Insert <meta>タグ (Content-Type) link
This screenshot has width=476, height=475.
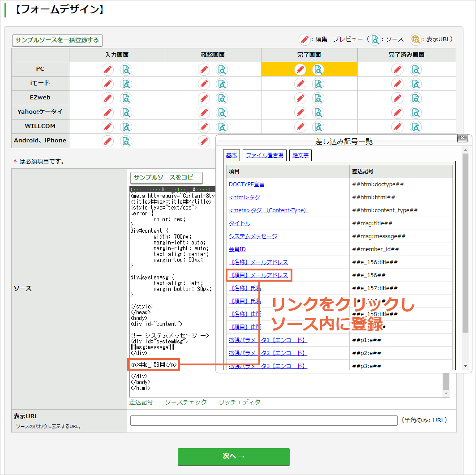tap(269, 210)
